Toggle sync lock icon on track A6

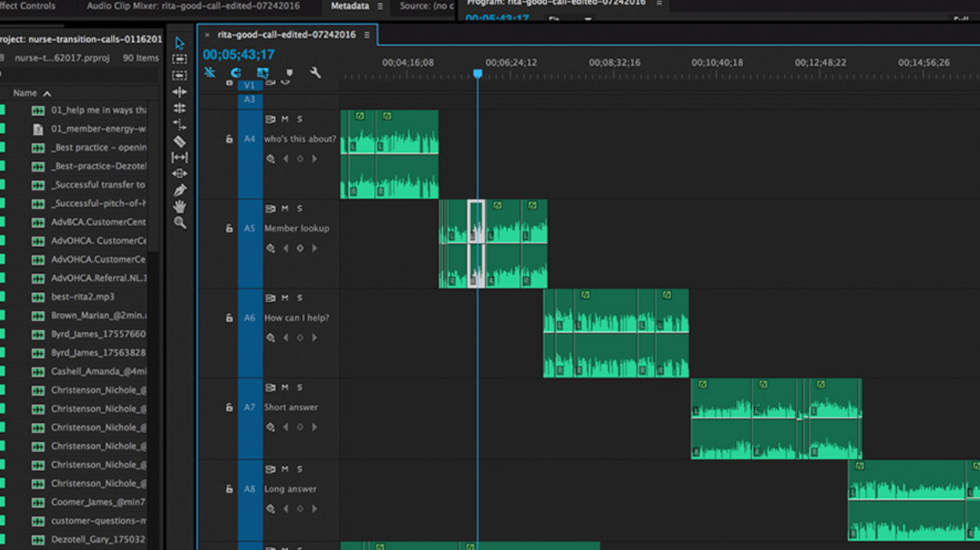click(270, 298)
